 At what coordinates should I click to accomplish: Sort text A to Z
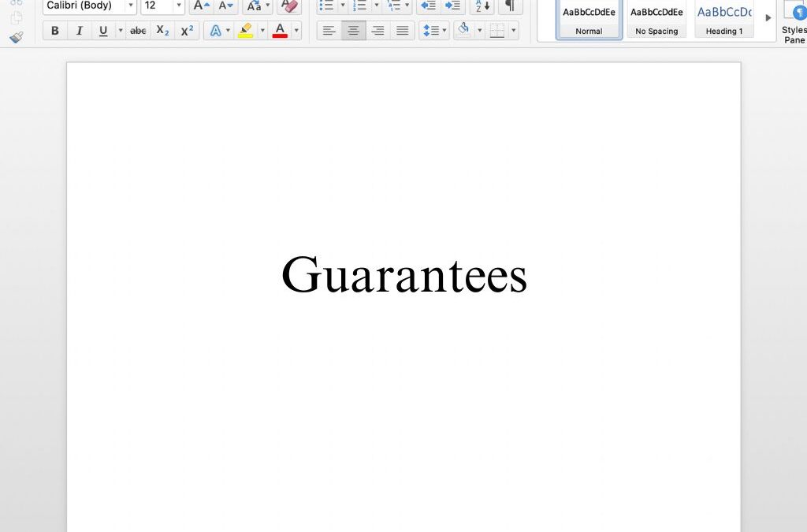click(482, 6)
